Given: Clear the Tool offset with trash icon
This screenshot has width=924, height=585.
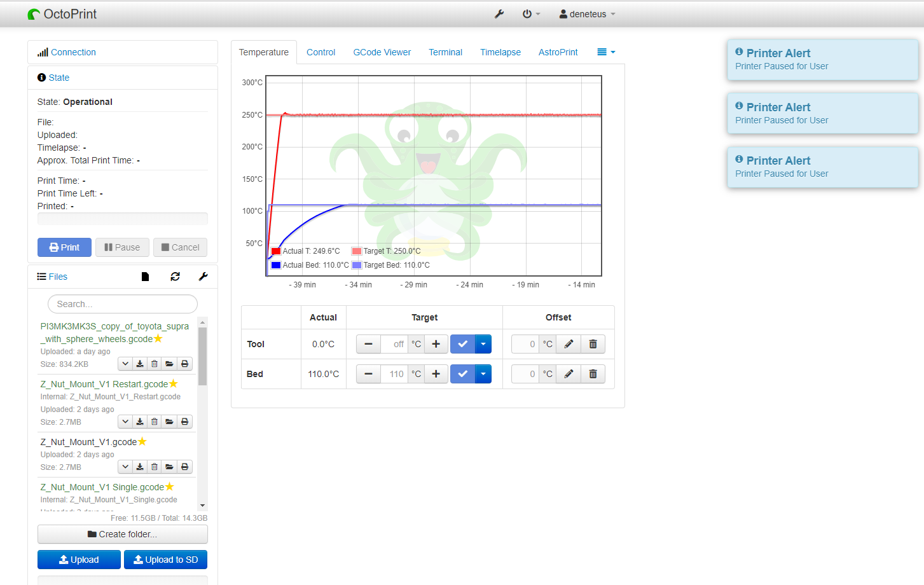Looking at the screenshot, I should pos(593,344).
